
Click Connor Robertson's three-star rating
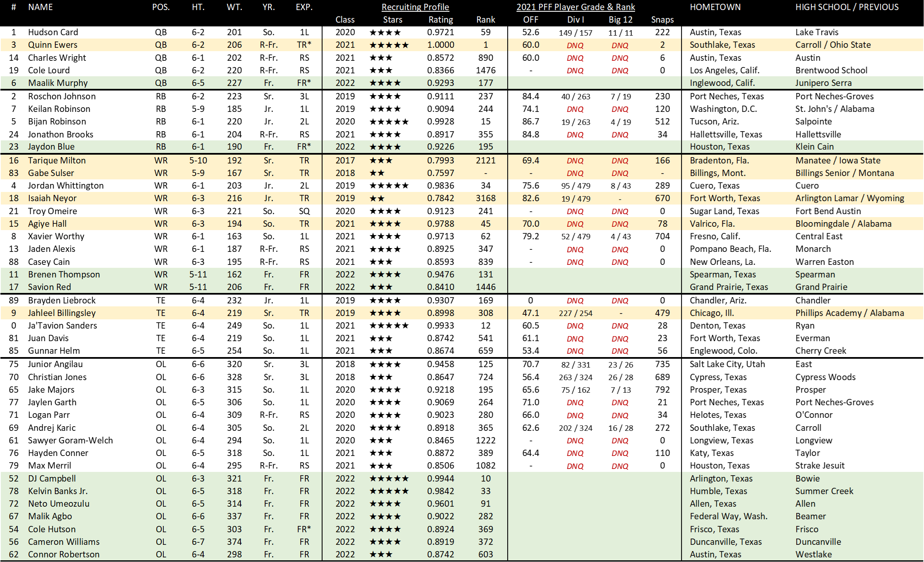pyautogui.click(x=381, y=554)
